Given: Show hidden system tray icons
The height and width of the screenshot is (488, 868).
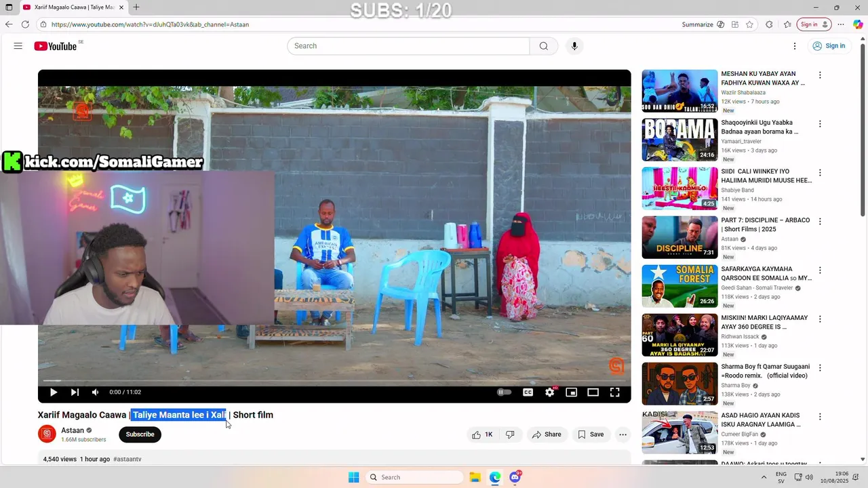Looking at the screenshot, I should click(x=764, y=477).
